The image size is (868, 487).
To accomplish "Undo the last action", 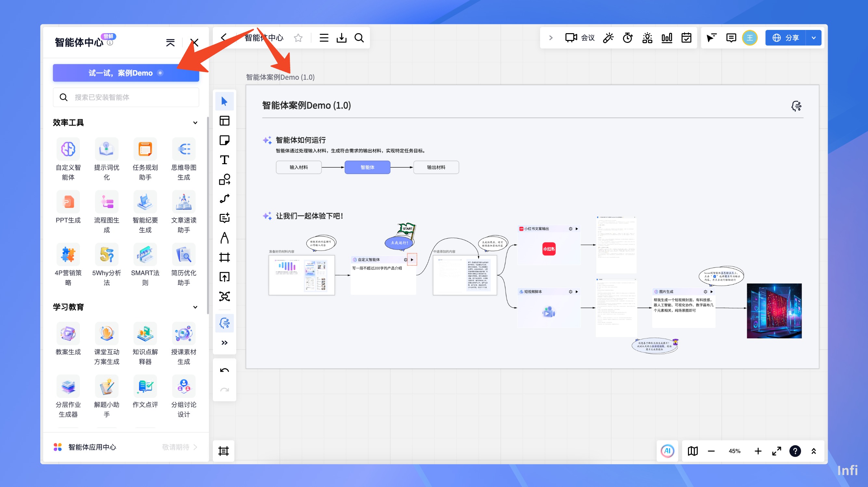I will (225, 370).
